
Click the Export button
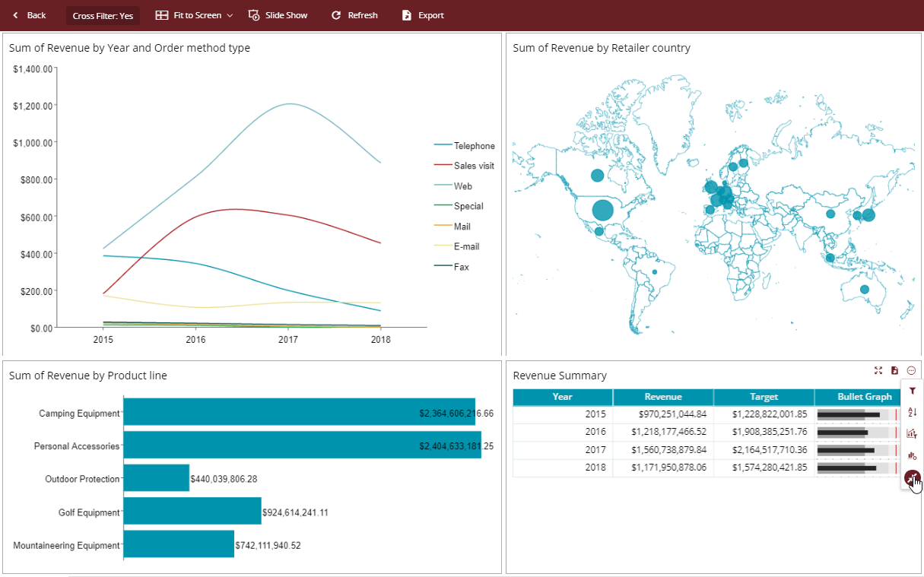(421, 14)
